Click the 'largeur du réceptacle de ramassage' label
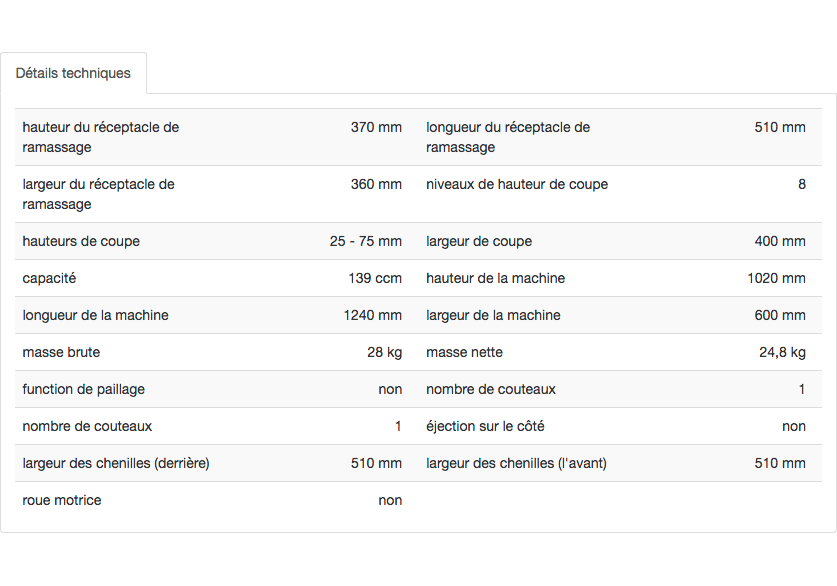 (98, 194)
